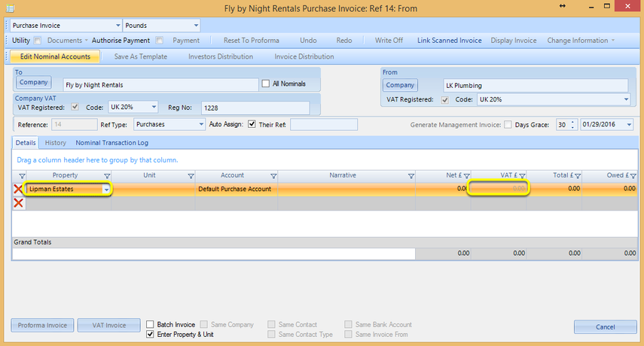Check the Generate Management Invoice checkbox
Image resolution: width=644 pixels, height=346 pixels.
click(508, 125)
